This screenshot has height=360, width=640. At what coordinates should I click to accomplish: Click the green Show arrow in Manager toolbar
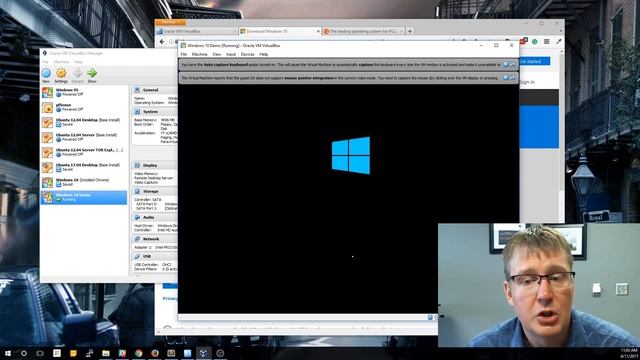pos(92,73)
